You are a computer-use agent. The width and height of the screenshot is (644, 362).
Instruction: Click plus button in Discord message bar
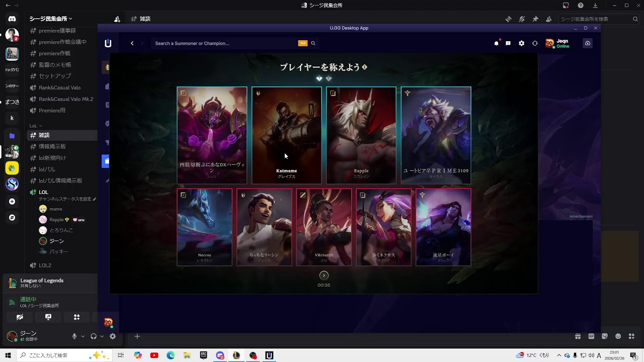(137, 336)
